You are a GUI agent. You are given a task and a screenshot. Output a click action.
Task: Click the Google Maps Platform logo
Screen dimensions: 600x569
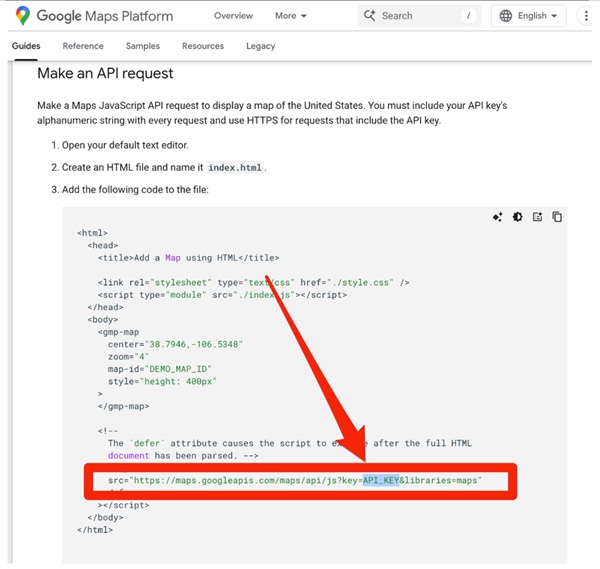pyautogui.click(x=94, y=16)
